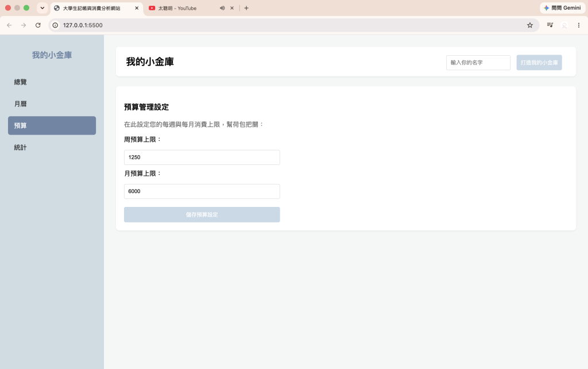Click the 周預算上限 field showing 1250
The image size is (588, 369).
tap(202, 157)
